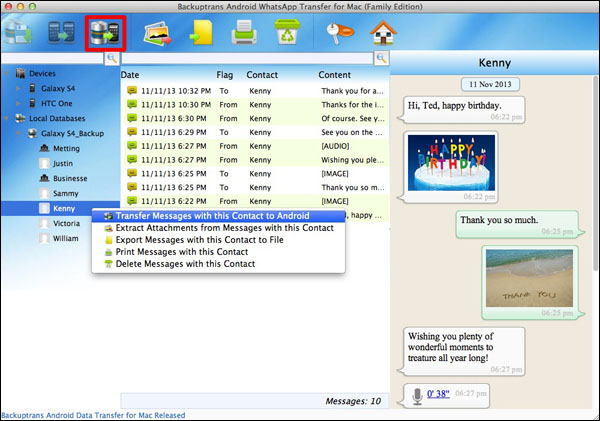Select the William contact
The height and width of the screenshot is (421, 600).
[x=65, y=238]
